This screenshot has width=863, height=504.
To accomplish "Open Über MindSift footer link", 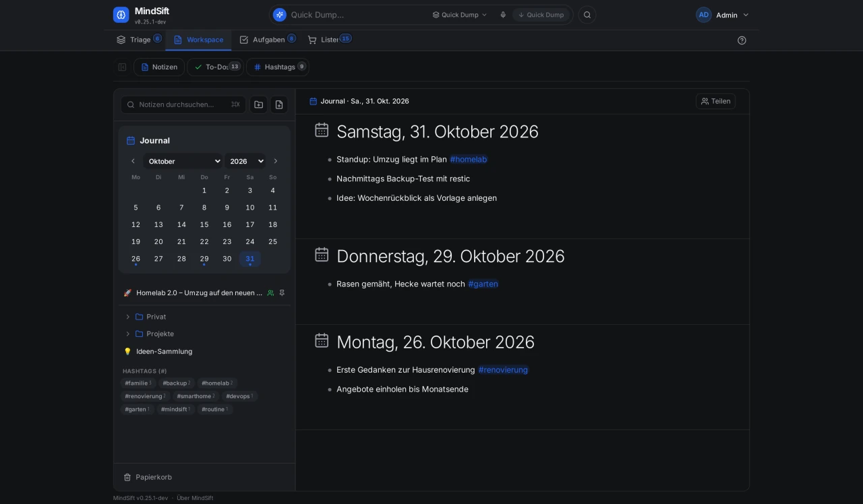I will coord(195,498).
